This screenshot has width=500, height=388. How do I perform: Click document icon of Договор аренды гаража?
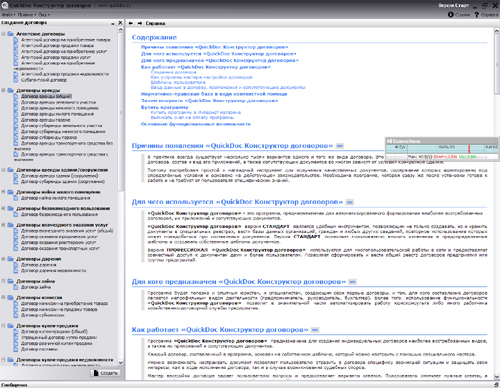(16, 120)
